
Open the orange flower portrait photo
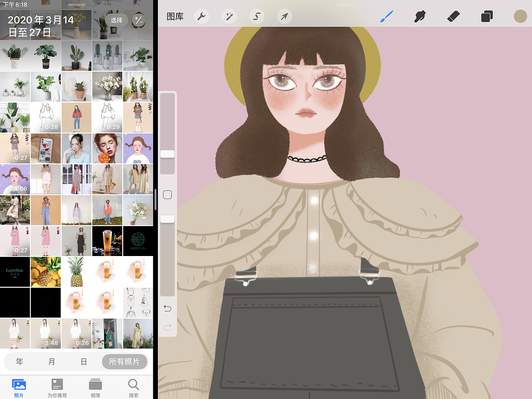click(107, 148)
